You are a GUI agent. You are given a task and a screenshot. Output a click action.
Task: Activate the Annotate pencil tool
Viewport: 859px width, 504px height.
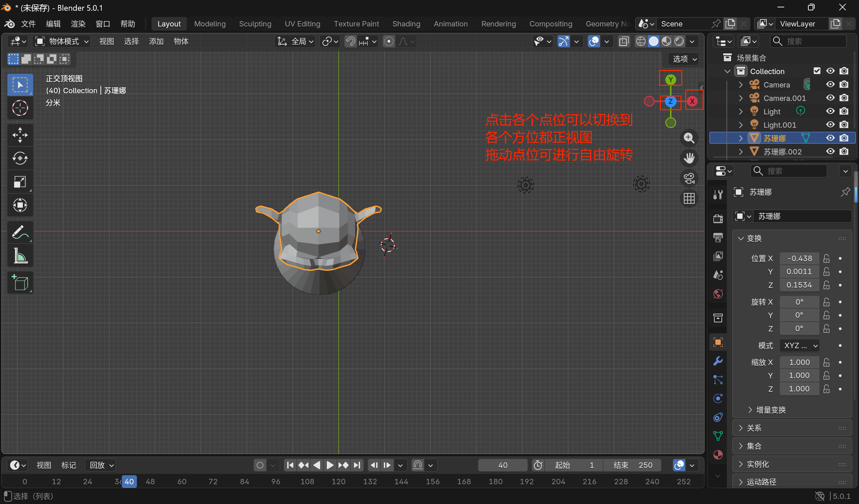click(x=20, y=232)
